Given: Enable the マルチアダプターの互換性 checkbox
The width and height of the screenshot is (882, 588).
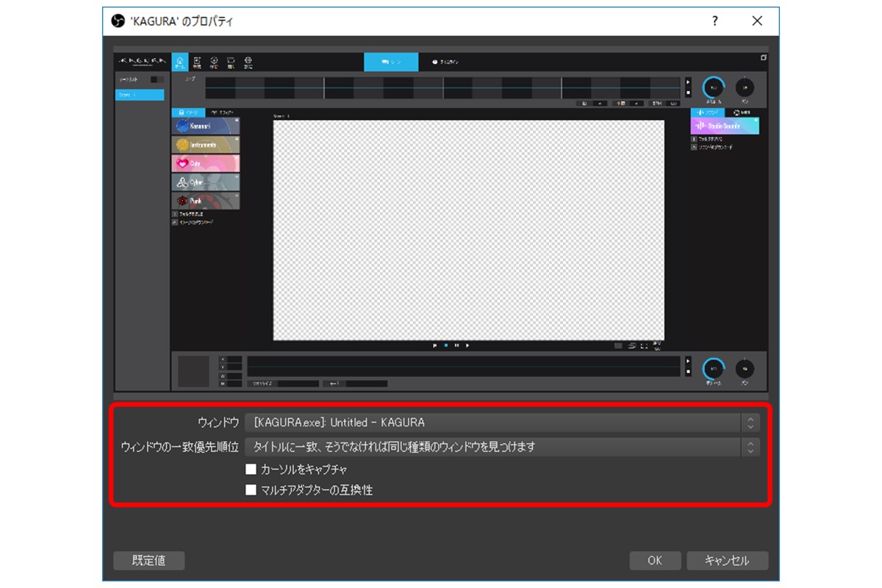Looking at the screenshot, I should (x=251, y=490).
